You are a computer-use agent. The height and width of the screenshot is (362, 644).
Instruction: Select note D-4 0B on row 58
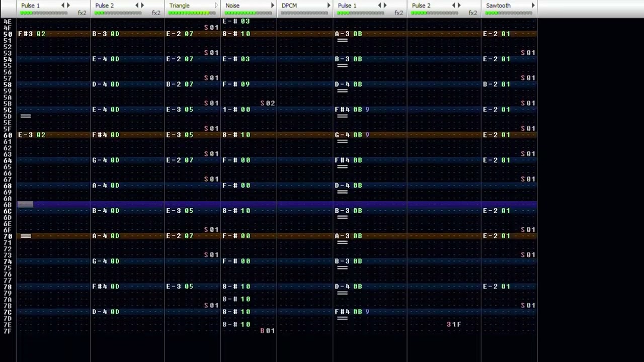click(x=348, y=84)
